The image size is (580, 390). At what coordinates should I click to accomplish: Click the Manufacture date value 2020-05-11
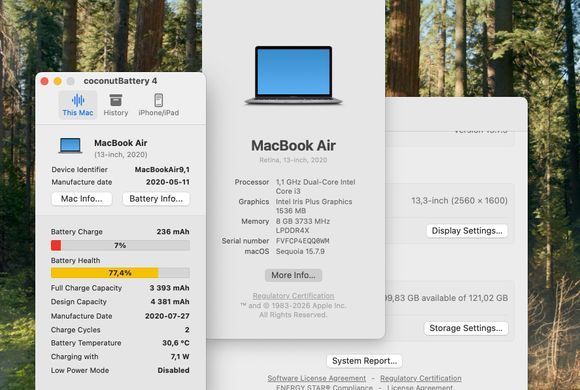tap(168, 182)
